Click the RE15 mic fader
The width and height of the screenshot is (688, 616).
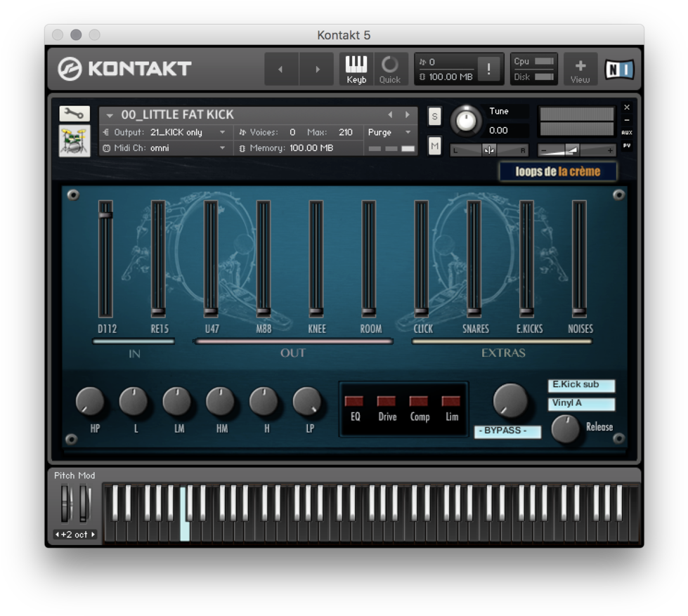point(158,258)
